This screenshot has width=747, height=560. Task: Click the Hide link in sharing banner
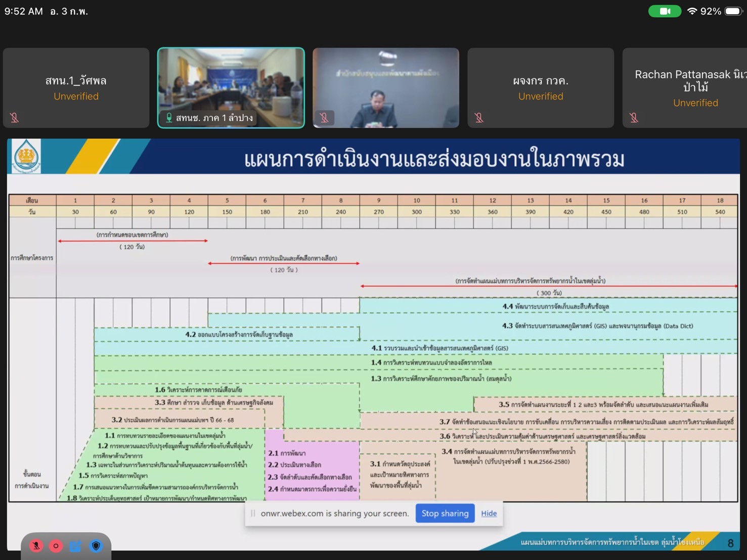pyautogui.click(x=489, y=513)
